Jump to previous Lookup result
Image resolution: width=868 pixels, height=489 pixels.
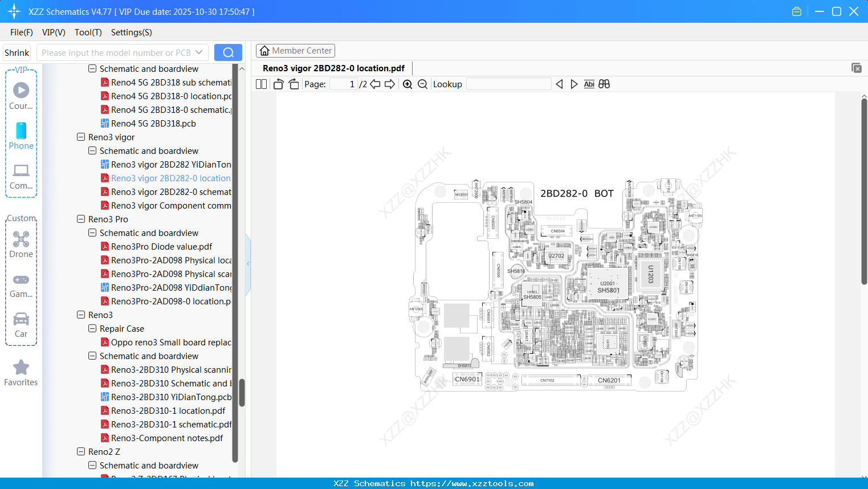pos(559,84)
